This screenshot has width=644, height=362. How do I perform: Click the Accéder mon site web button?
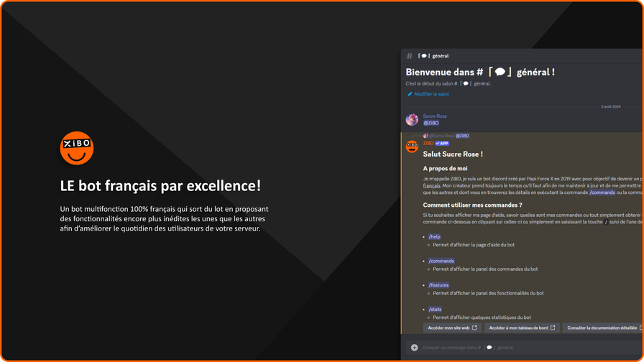point(452,328)
